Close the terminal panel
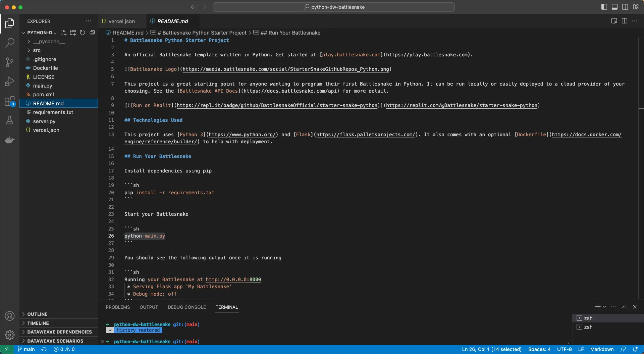 (635, 307)
